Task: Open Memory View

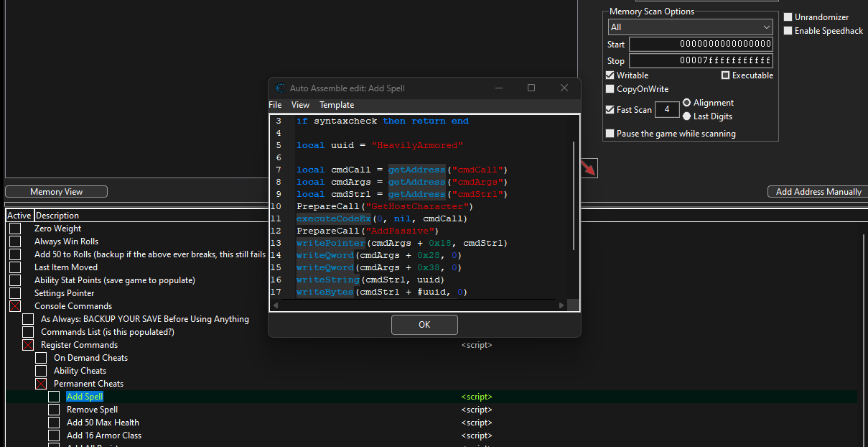Action: click(56, 192)
